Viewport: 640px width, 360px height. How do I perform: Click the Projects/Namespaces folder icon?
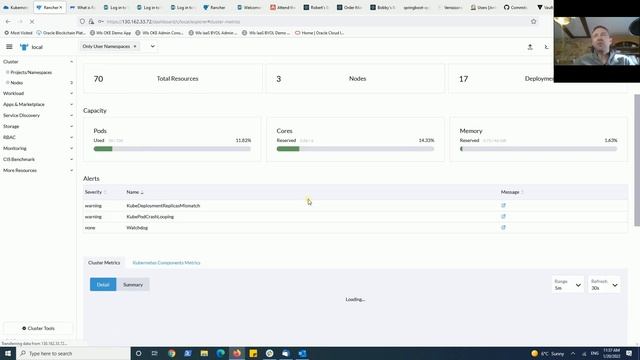tap(7, 72)
